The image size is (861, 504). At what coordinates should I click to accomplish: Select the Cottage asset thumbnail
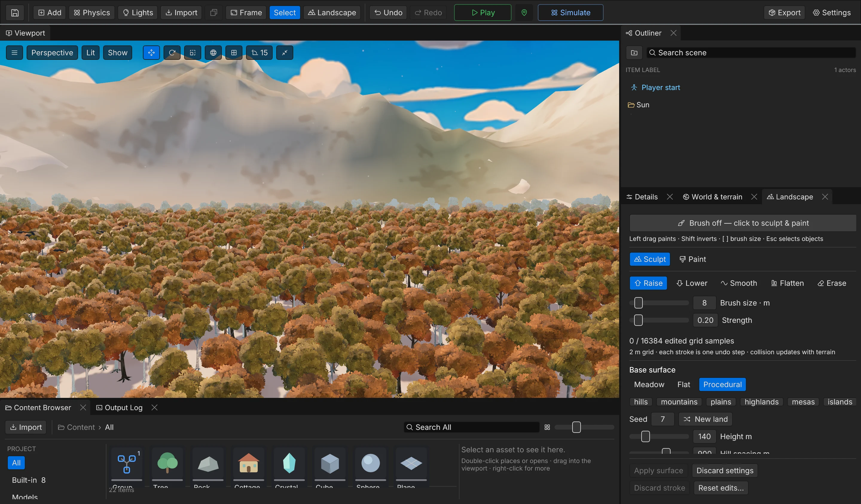click(248, 463)
